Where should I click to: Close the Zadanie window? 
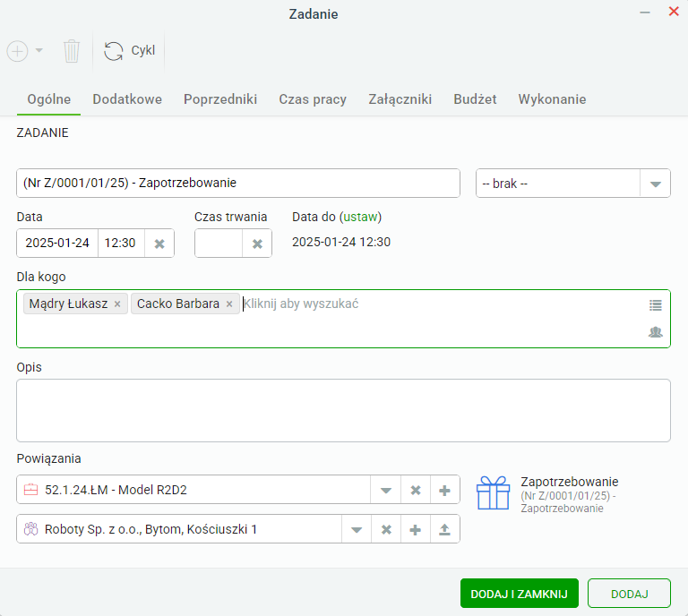[x=674, y=12]
